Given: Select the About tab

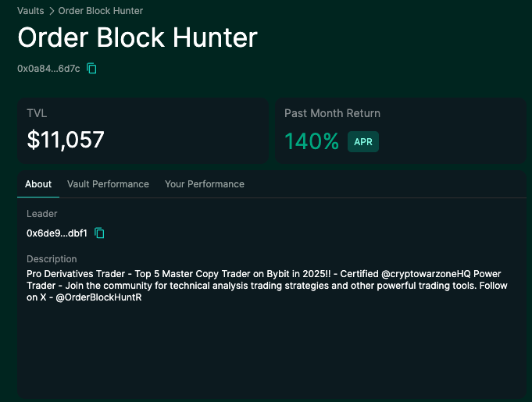Looking at the screenshot, I should tap(38, 184).
